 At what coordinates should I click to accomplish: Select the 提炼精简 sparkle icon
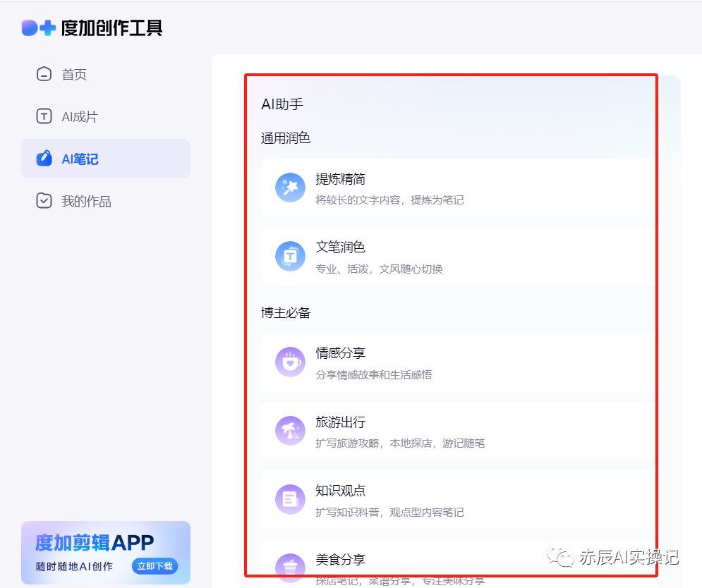(290, 188)
